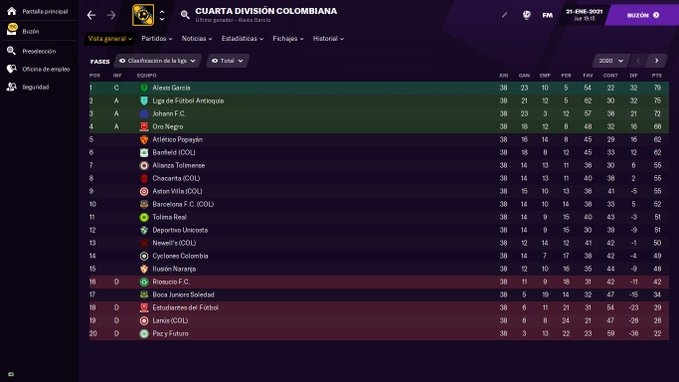
Task: Open Pantalla principal home icon
Action: point(12,11)
